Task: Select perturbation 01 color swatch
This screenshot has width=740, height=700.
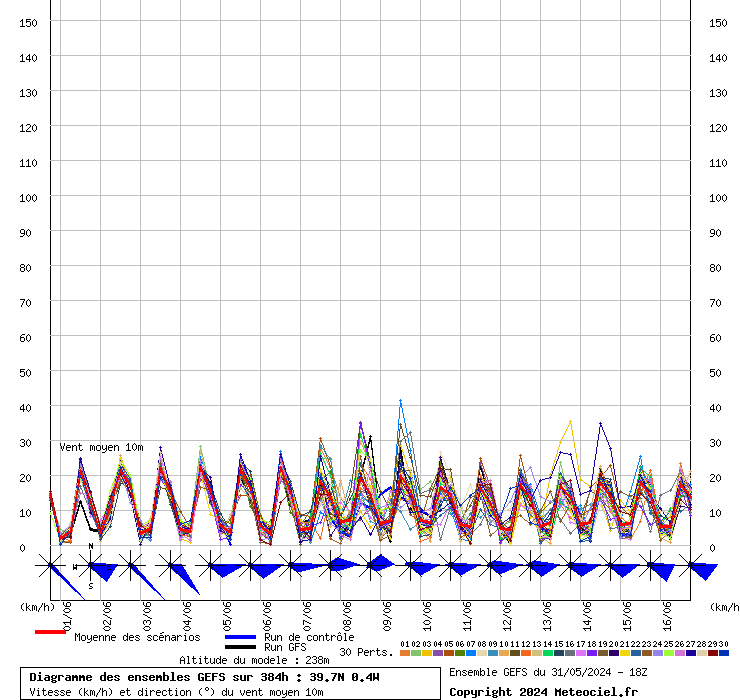Action: click(404, 653)
